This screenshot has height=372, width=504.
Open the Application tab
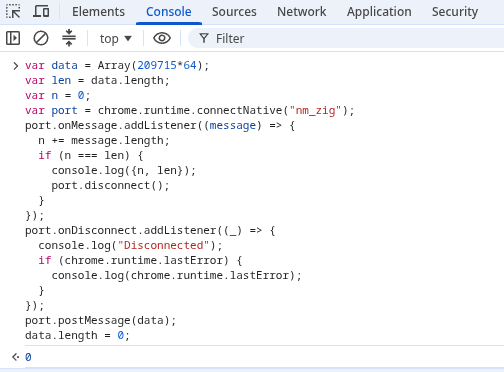tap(379, 12)
